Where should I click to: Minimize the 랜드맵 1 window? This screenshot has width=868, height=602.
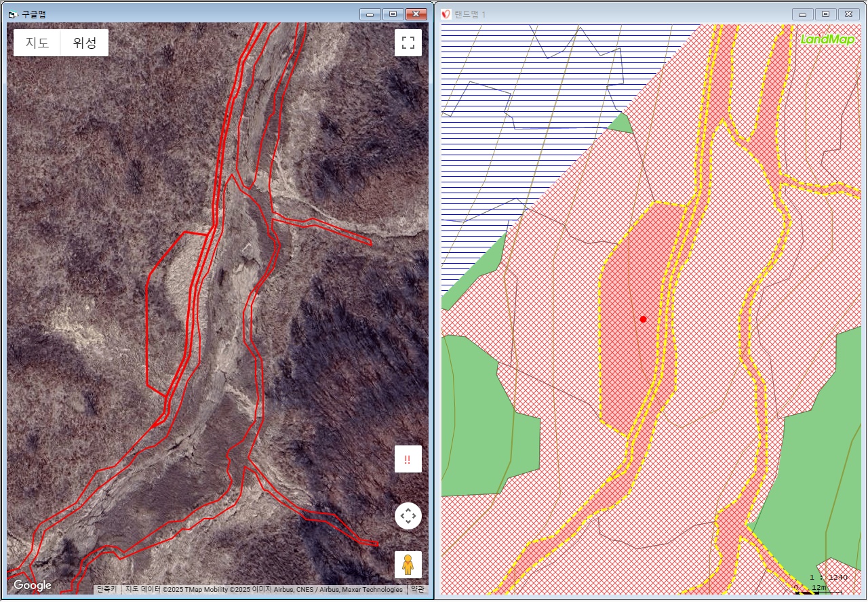coord(803,14)
